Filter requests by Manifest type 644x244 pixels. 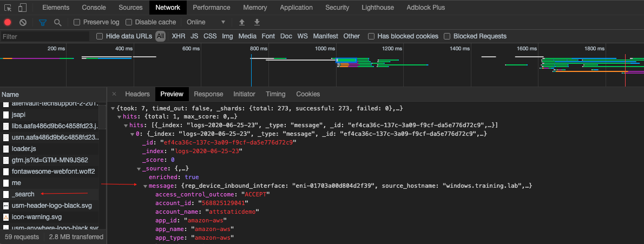[325, 36]
